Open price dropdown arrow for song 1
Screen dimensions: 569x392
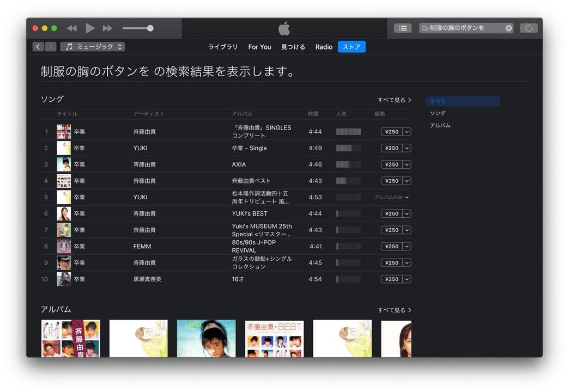(407, 132)
